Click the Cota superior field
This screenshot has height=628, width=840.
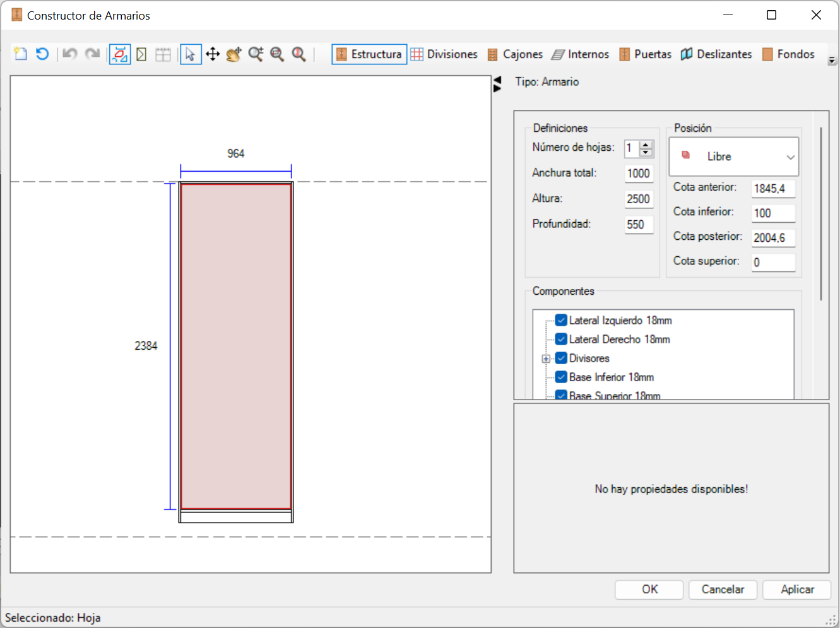pyautogui.click(x=773, y=263)
